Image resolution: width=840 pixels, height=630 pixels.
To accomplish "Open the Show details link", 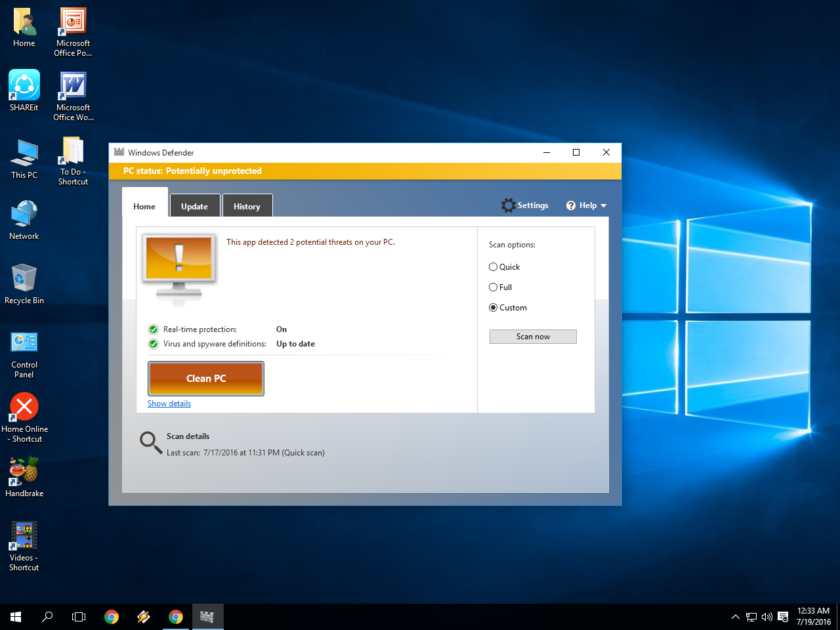I will tap(169, 404).
